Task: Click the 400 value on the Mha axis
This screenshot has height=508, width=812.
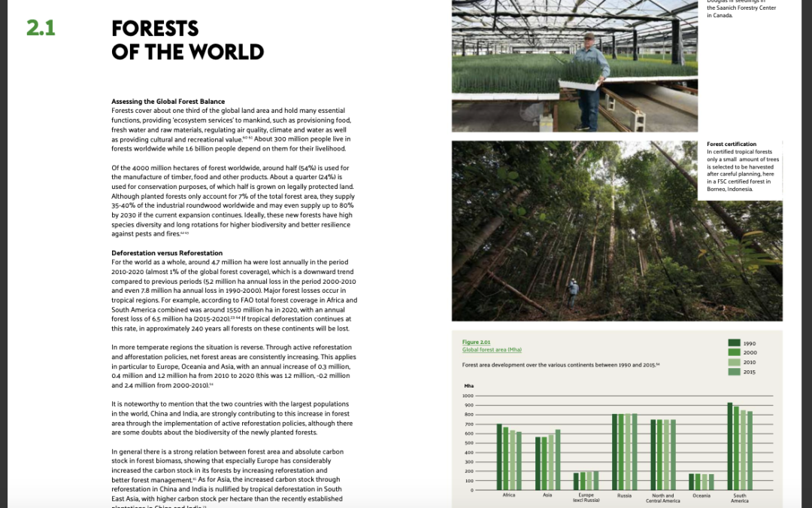Action: 469,452
